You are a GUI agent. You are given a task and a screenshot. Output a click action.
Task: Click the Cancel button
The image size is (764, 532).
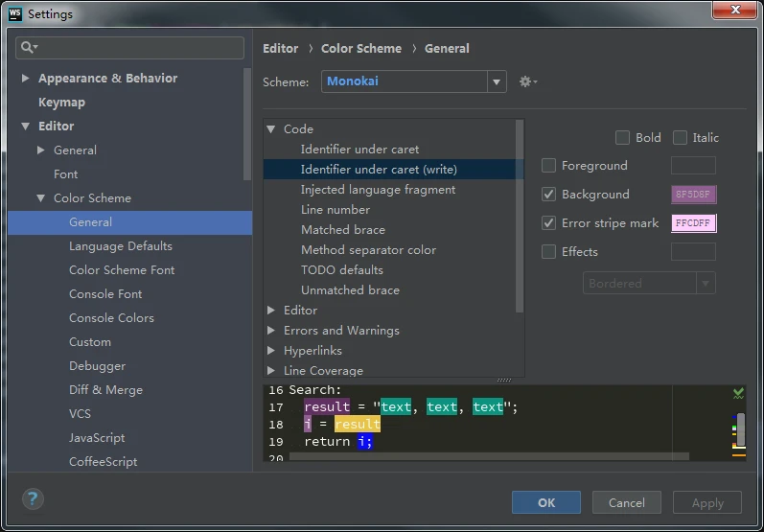(x=626, y=502)
